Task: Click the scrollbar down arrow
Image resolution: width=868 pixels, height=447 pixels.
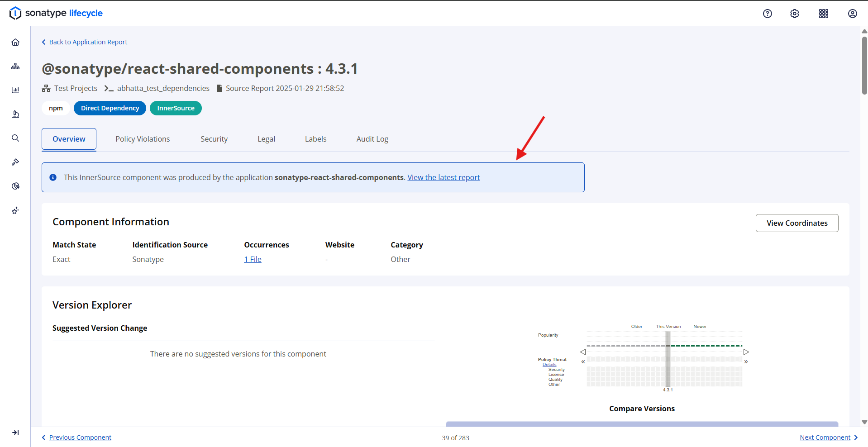Action: pos(864,422)
